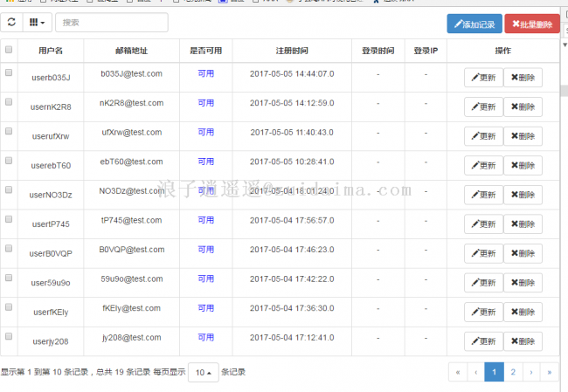Viewport: 568px width, 392px height.
Task: Click the 批量删除 batch delete button
Action: tap(531, 24)
